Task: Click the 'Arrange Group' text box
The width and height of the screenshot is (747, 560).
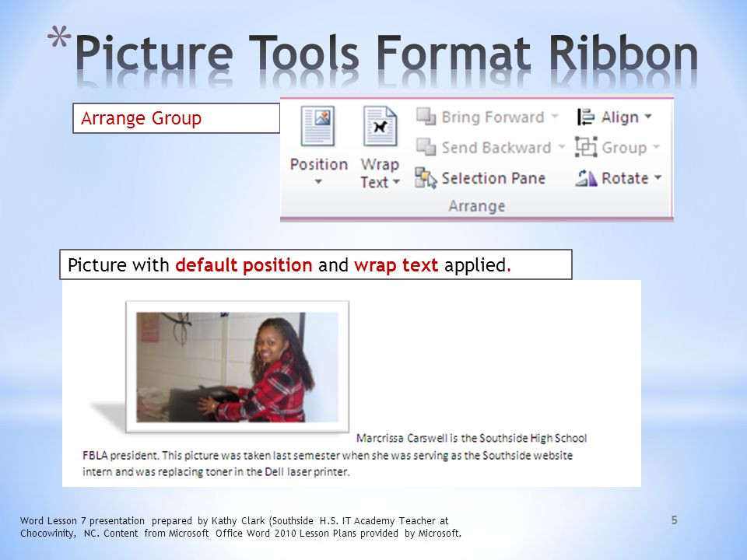Action: [x=177, y=118]
